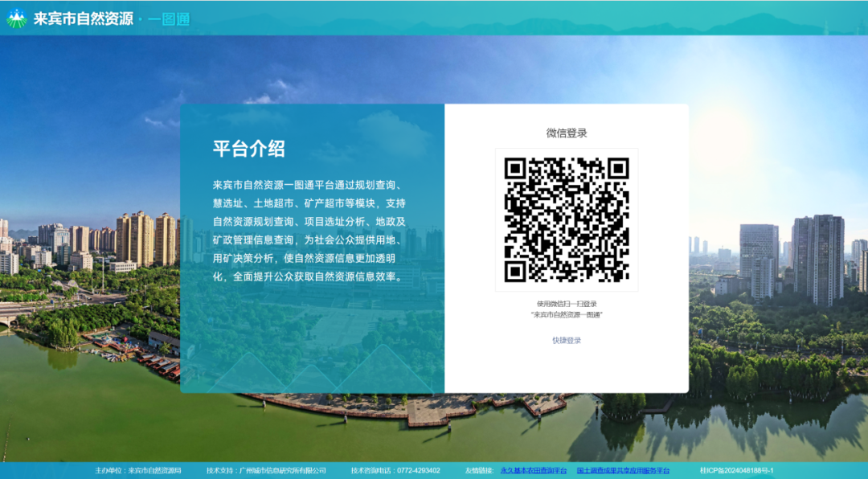Open the 快捷登录 quick login link
This screenshot has height=479, width=868.
(x=567, y=341)
